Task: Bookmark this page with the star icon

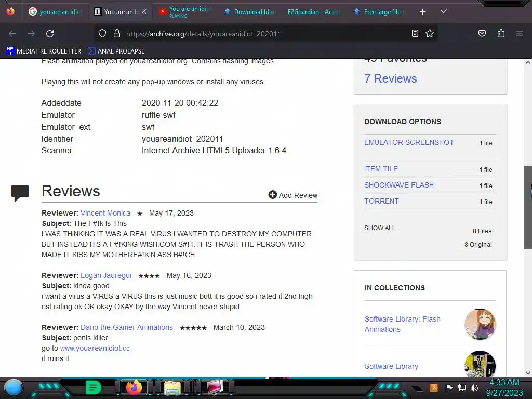Action: click(x=430, y=33)
